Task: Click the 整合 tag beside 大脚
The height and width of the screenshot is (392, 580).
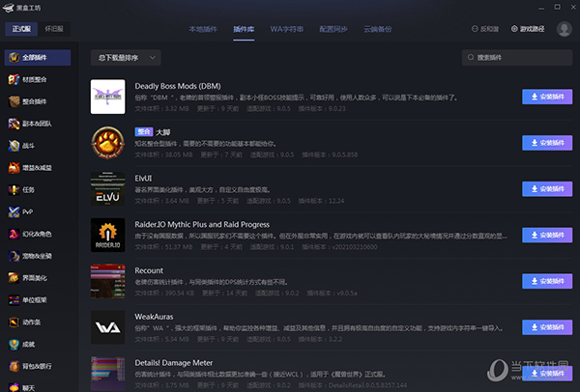Action: [x=143, y=132]
